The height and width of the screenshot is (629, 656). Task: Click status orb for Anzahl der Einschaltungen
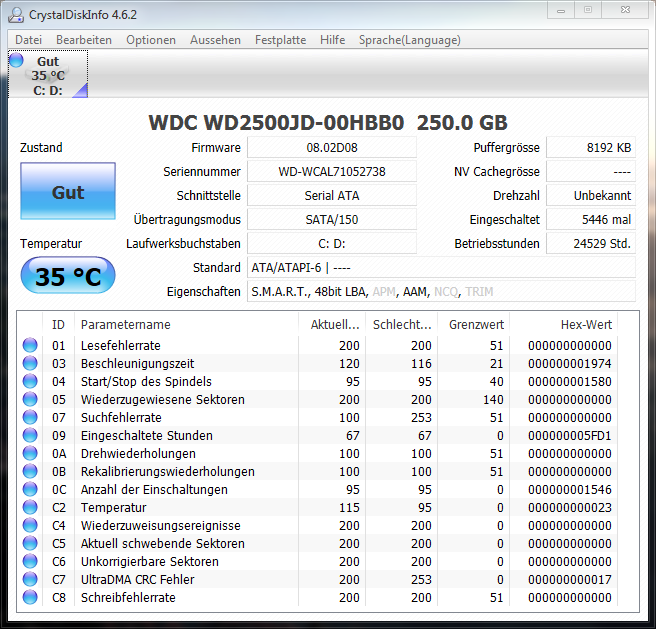[x=30, y=489]
